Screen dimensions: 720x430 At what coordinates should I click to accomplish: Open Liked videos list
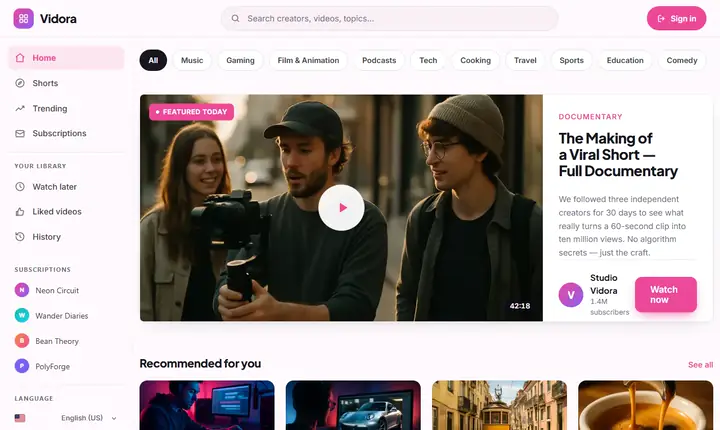click(66, 212)
